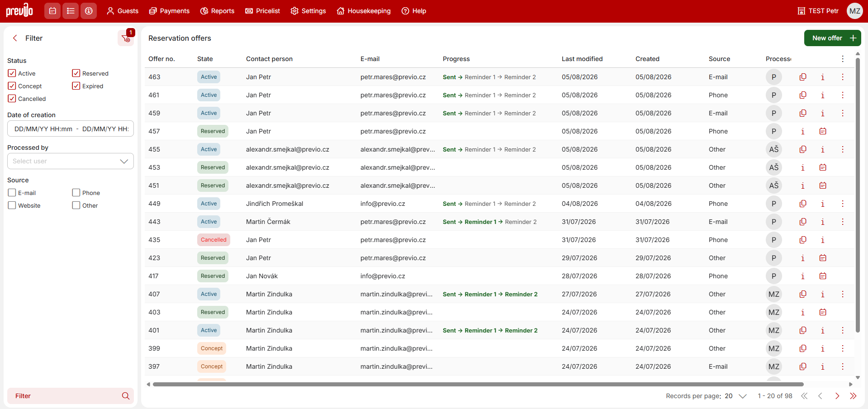Go to the next page of offers
This screenshot has width=868, height=409.
pyautogui.click(x=837, y=396)
